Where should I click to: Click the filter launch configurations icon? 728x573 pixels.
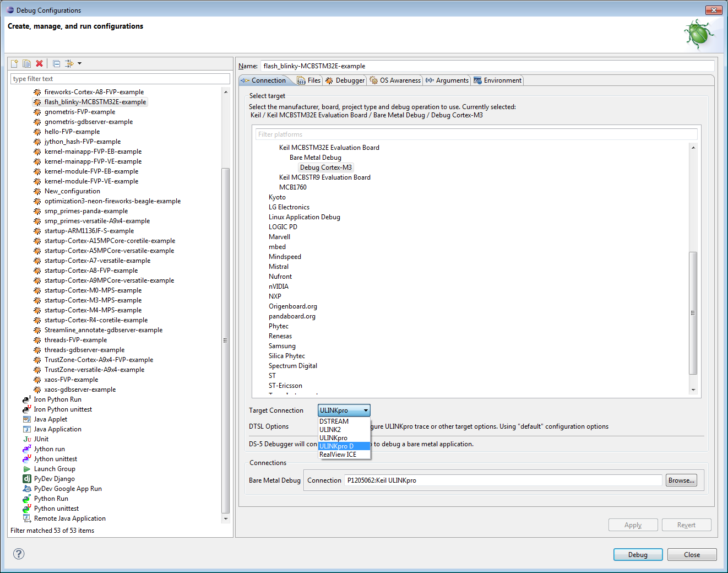tap(69, 63)
